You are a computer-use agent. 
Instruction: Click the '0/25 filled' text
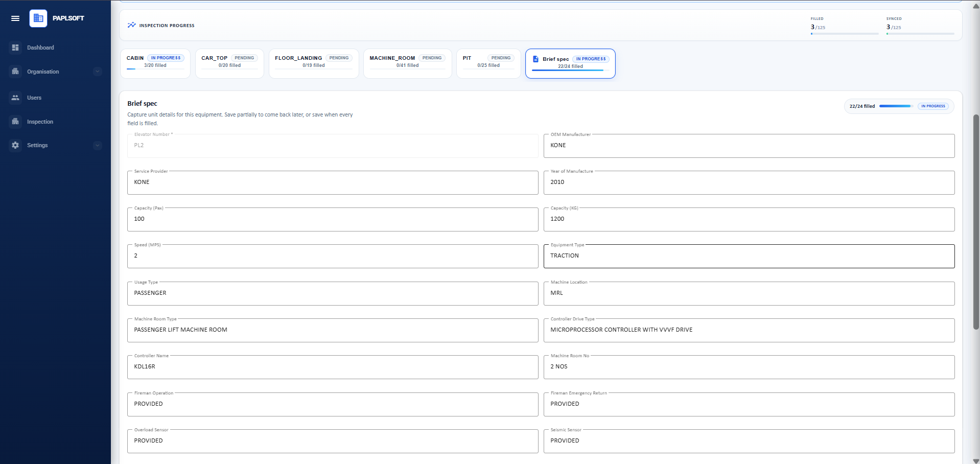pos(488,65)
